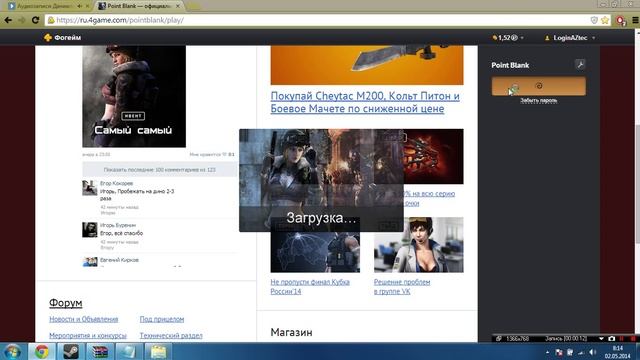Open Point Blank settings wrench icon

[x=580, y=64]
